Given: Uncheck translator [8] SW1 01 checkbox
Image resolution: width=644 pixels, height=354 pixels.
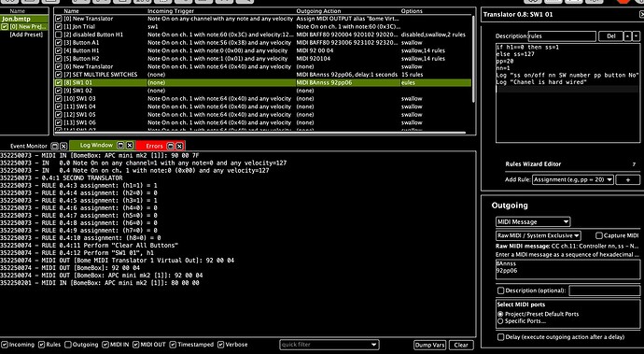Looking at the screenshot, I should point(58,82).
